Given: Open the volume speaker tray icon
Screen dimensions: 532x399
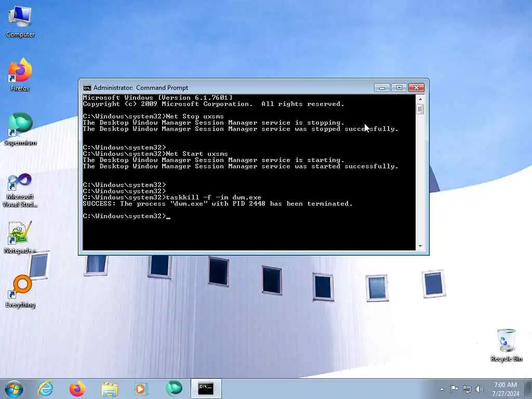Looking at the screenshot, I should [479, 389].
